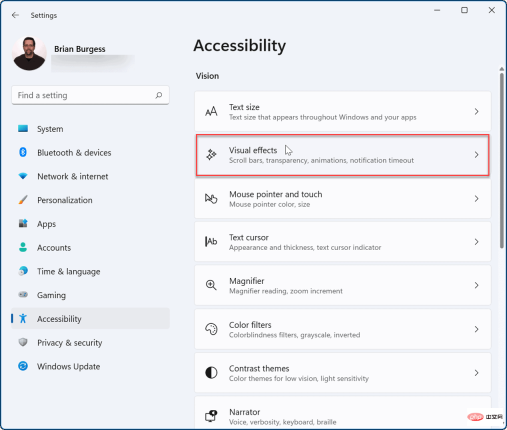This screenshot has height=430, width=507.
Task: Open Privacy & security label
Action: click(x=70, y=343)
